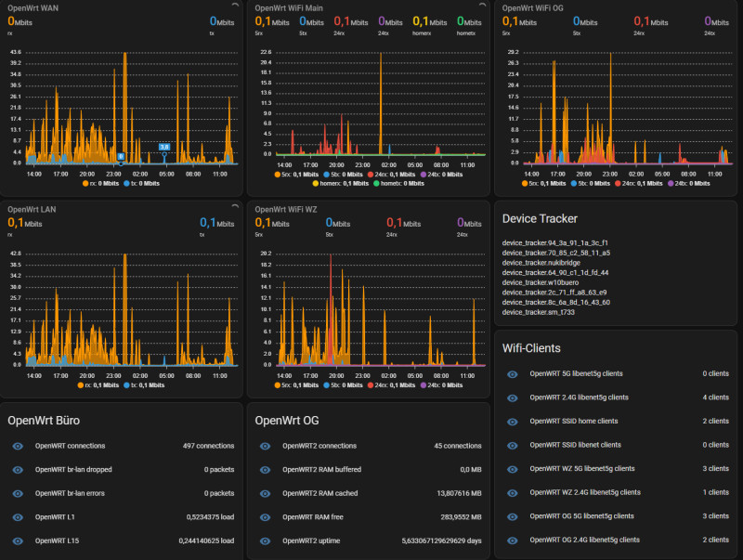Click the eye icon beside OpenWRT RAM free
Screen dimensions: 743x560
pyautogui.click(x=265, y=516)
